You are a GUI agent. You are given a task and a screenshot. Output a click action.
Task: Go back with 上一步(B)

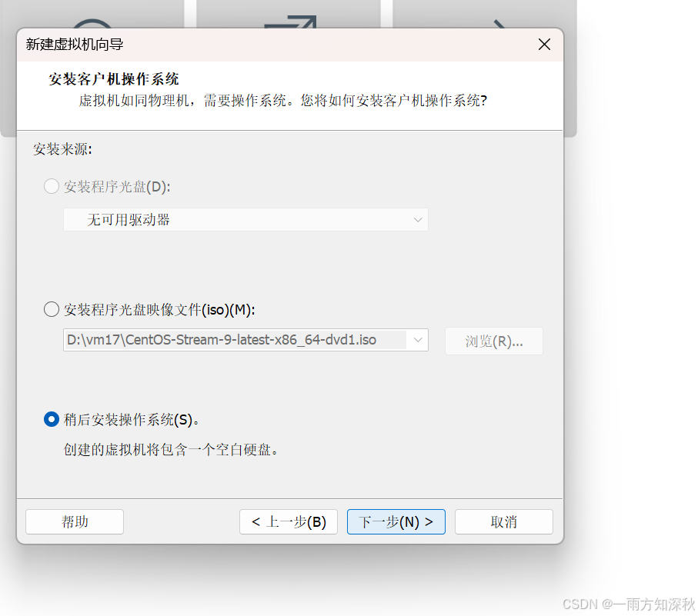(289, 521)
